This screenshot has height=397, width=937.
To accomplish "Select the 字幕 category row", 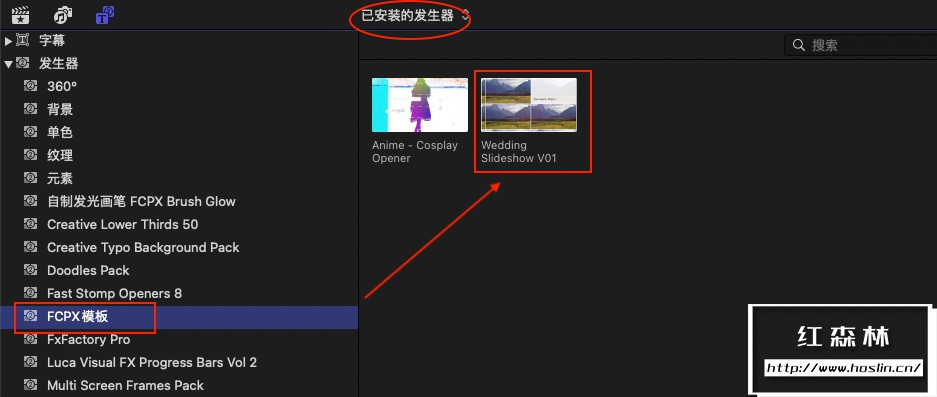I will coord(179,41).
